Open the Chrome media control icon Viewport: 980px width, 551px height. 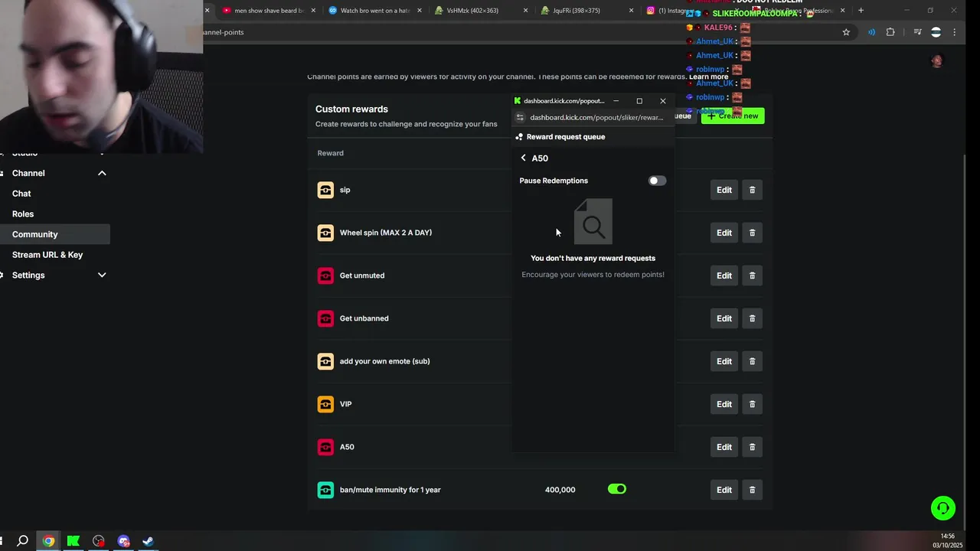917,32
